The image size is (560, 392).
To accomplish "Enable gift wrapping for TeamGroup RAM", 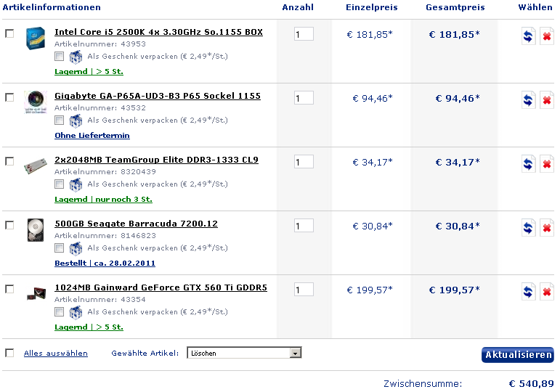I will tap(60, 184).
